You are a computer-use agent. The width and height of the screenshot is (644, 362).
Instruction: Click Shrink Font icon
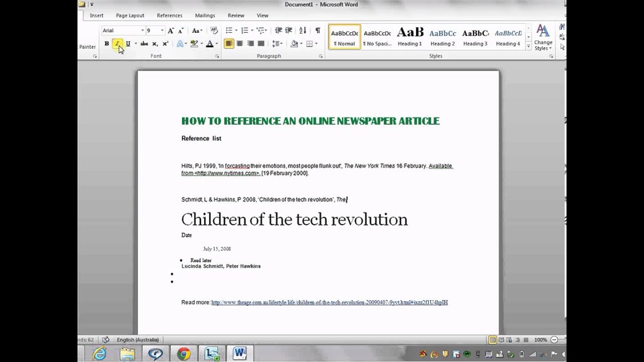tap(181, 30)
